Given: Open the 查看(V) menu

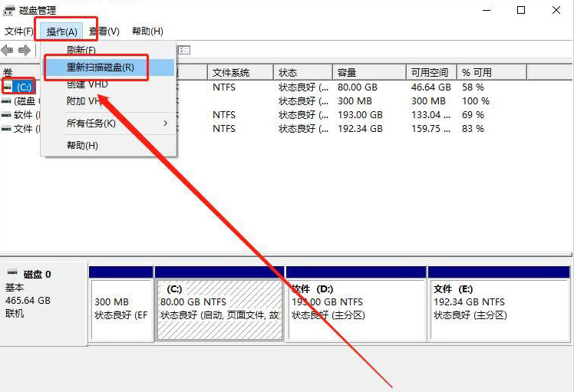Looking at the screenshot, I should pos(104,31).
